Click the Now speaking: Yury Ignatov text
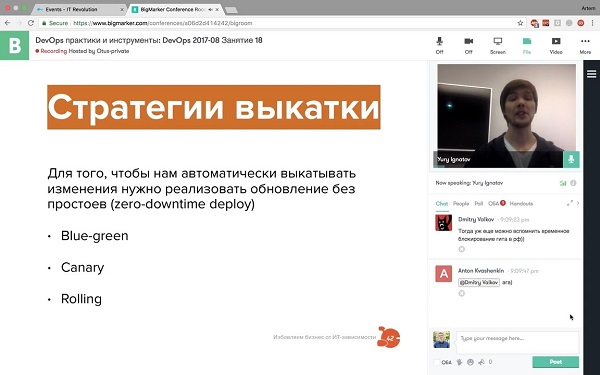Screen dimensions: 600x375 469,183
